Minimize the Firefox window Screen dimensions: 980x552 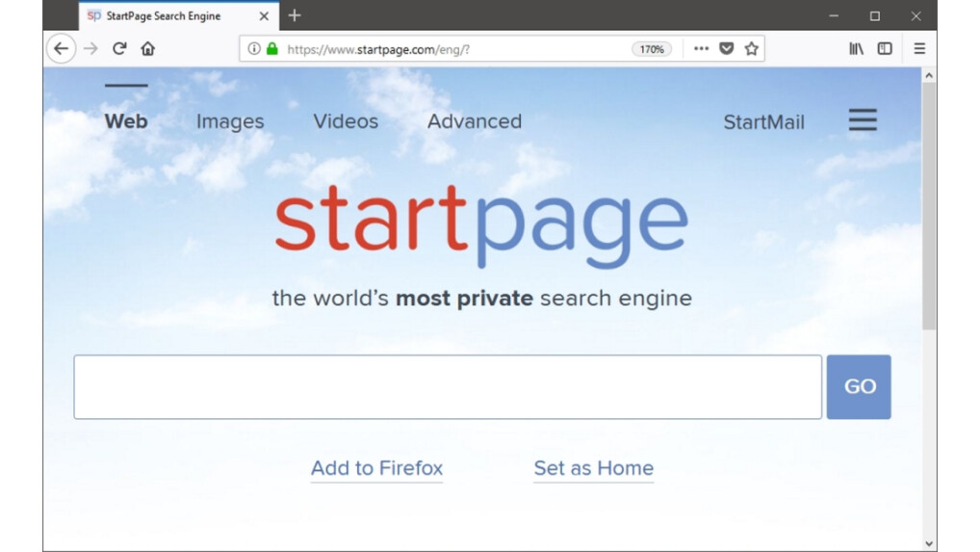pos(834,15)
